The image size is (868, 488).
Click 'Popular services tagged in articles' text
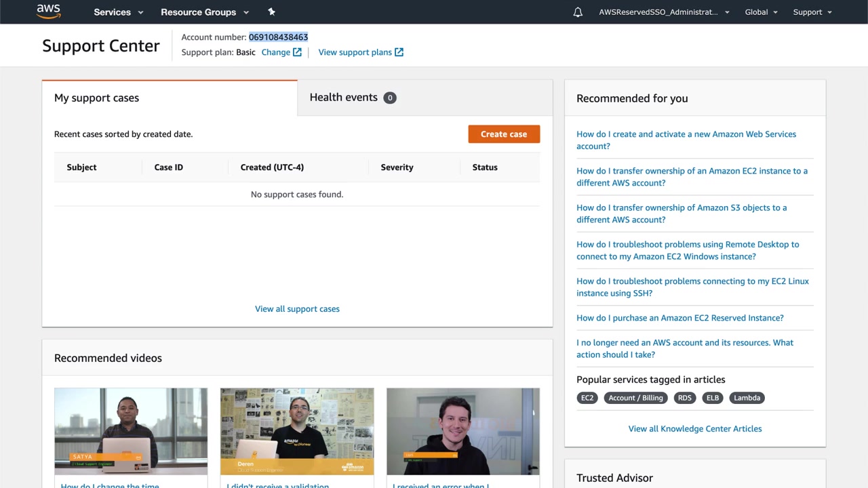click(x=651, y=380)
